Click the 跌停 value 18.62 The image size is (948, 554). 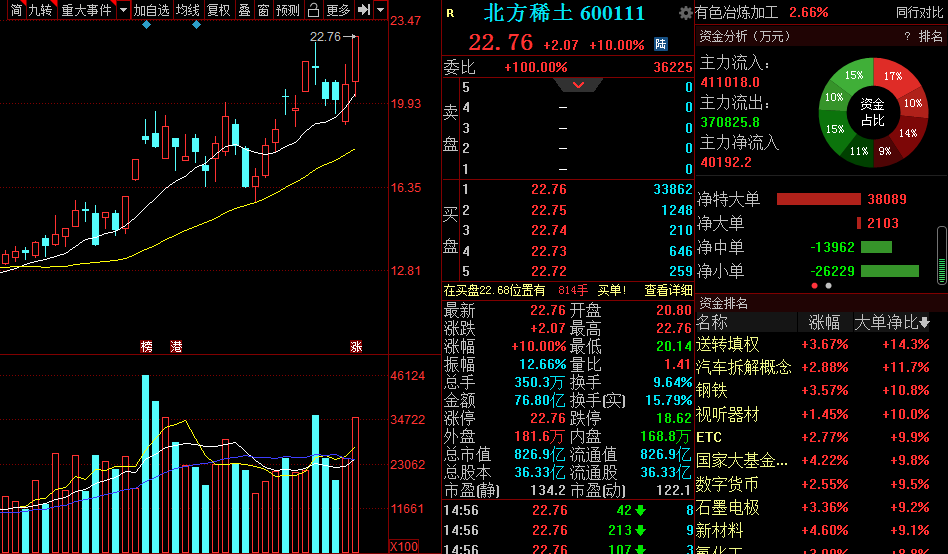pyautogui.click(x=674, y=419)
